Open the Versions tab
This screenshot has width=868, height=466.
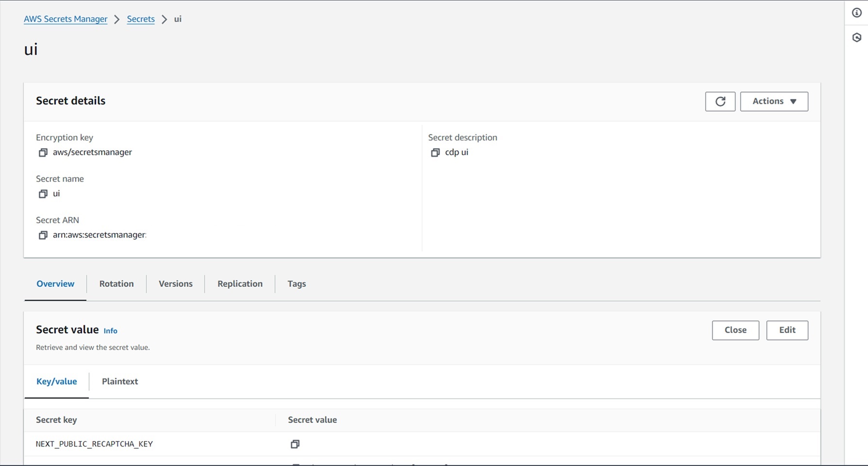(x=175, y=284)
